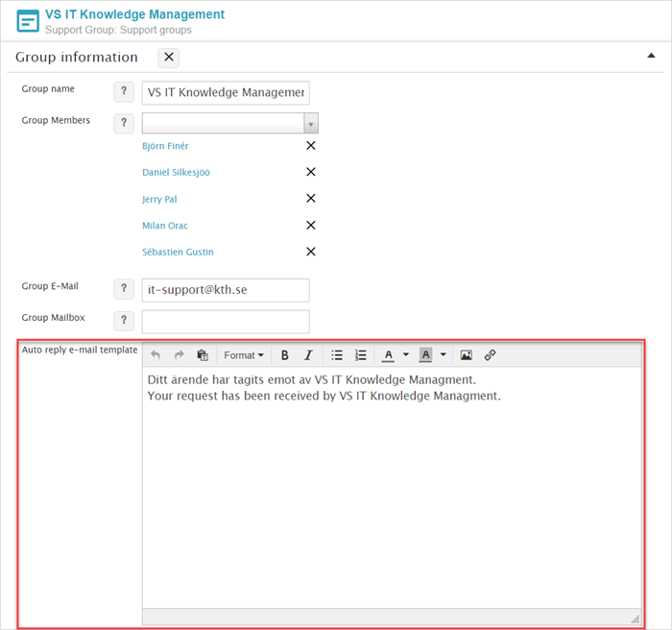
Task: Open help for Group Mailbox
Action: coord(124,321)
